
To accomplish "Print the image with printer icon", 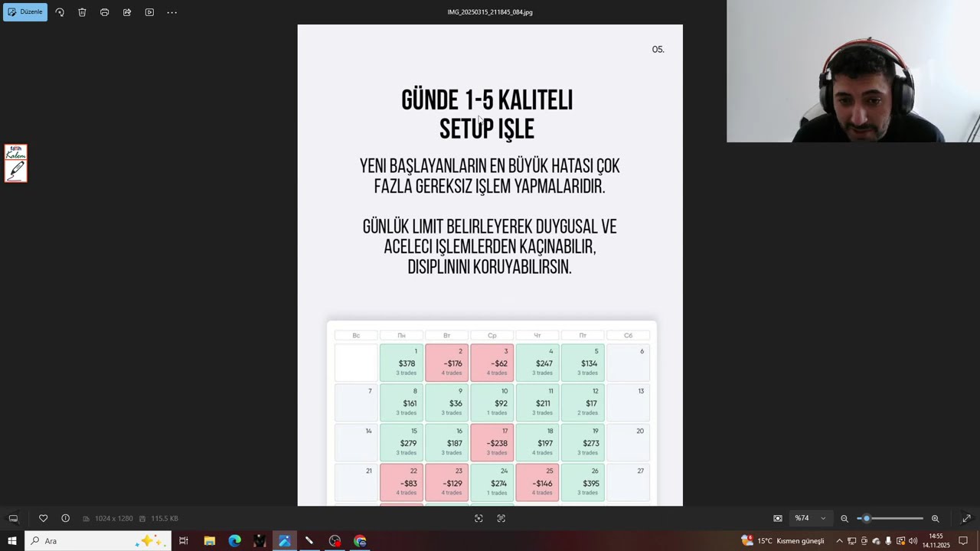I will click(104, 12).
